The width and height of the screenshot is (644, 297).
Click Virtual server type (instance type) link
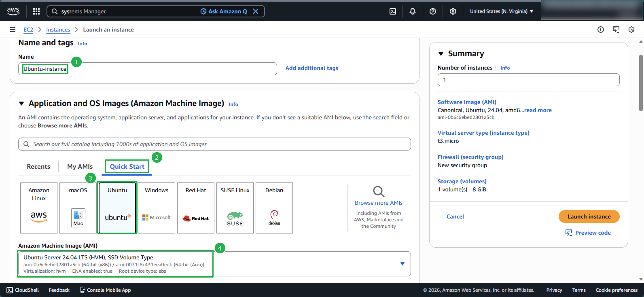(x=483, y=133)
